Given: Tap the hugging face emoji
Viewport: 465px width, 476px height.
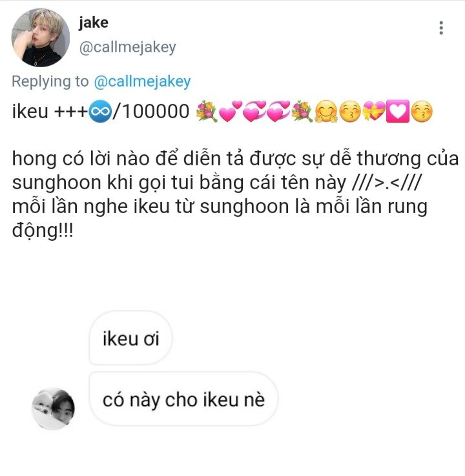Looking at the screenshot, I should (x=325, y=111).
